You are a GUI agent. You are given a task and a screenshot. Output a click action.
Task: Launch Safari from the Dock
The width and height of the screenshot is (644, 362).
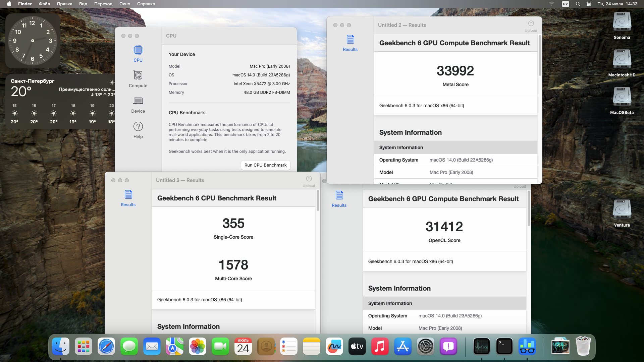click(106, 346)
